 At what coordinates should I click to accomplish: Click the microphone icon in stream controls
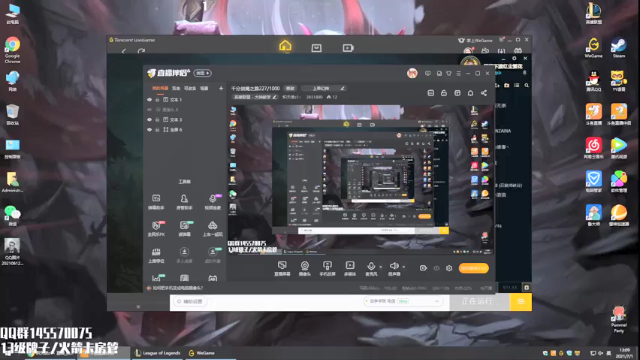371,266
